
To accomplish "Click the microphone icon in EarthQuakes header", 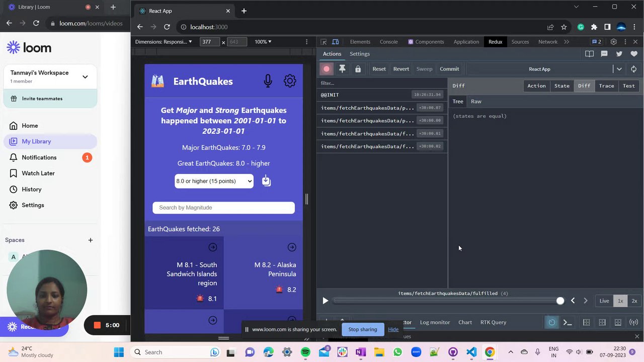I will (x=268, y=81).
